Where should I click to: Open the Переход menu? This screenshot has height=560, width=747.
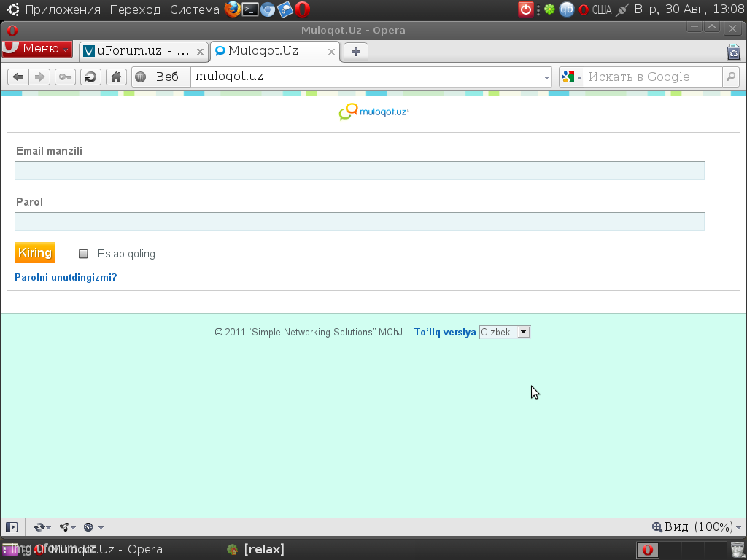coord(135,9)
